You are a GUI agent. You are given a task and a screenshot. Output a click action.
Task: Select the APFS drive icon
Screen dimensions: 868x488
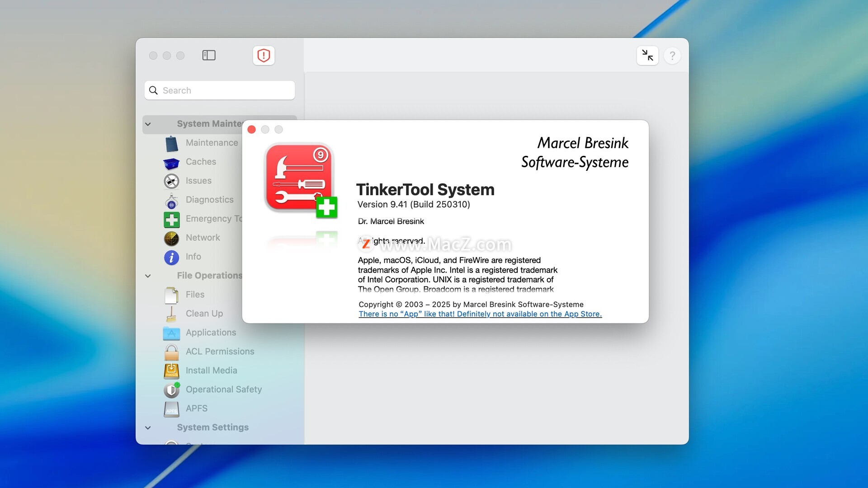click(x=171, y=409)
